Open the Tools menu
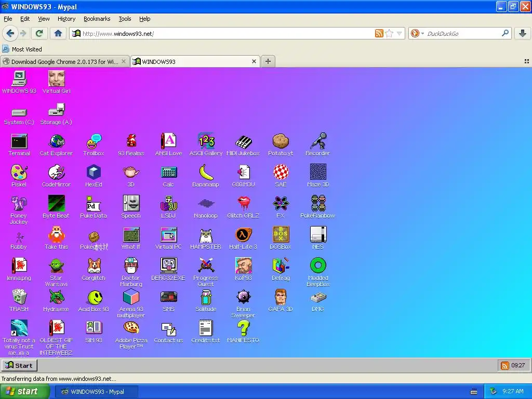Viewport: 532px width, 399px height. (x=125, y=19)
